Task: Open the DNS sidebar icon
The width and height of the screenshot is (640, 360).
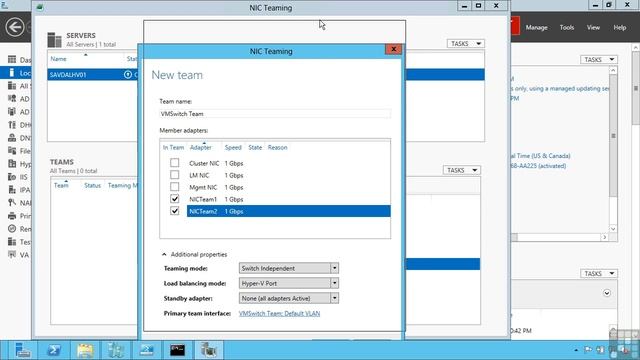Action: pos(12,138)
